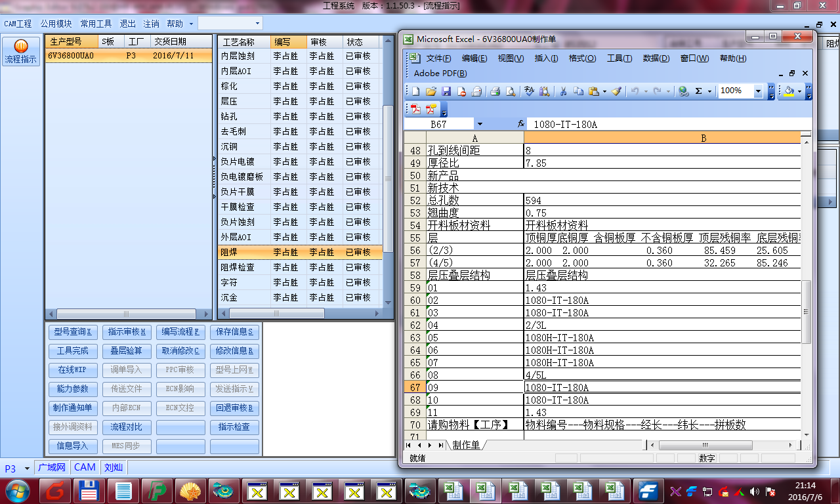Expand the Standard toolbar options chevron
Viewport: 840px width, 504px height.
point(772,91)
